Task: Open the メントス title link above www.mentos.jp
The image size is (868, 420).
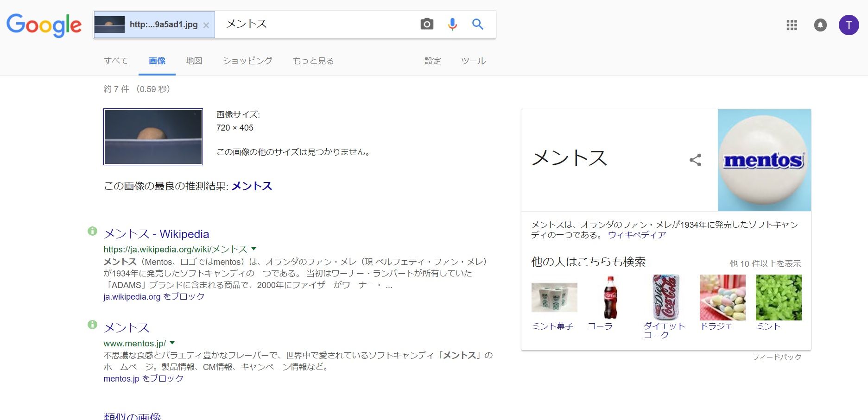Action: pyautogui.click(x=127, y=328)
